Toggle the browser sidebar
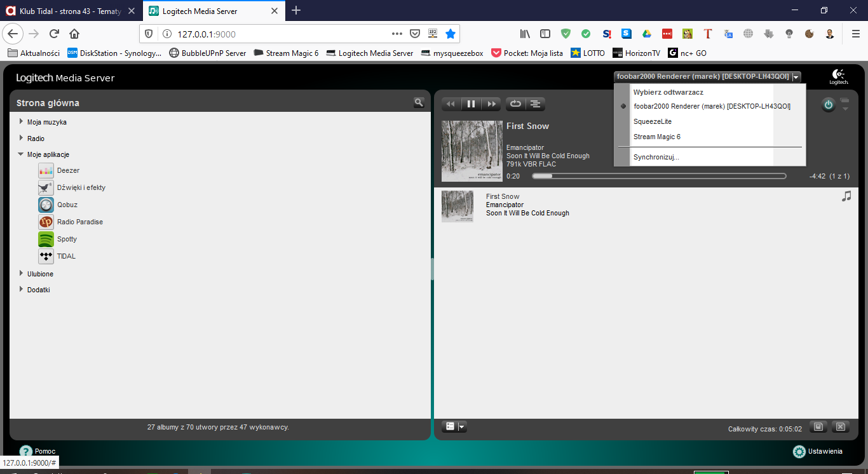Viewport: 868px width, 474px height. [x=545, y=34]
